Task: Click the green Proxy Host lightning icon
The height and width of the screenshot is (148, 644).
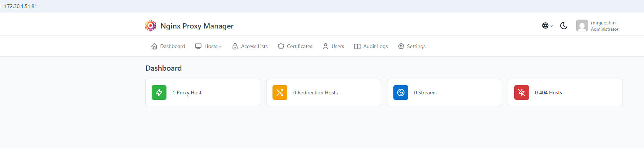Action: pos(159,92)
